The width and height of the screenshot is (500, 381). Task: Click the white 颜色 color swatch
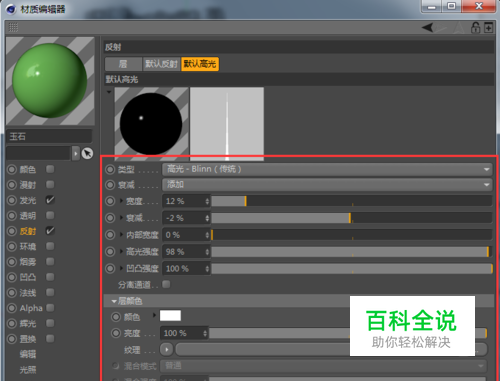(x=170, y=316)
